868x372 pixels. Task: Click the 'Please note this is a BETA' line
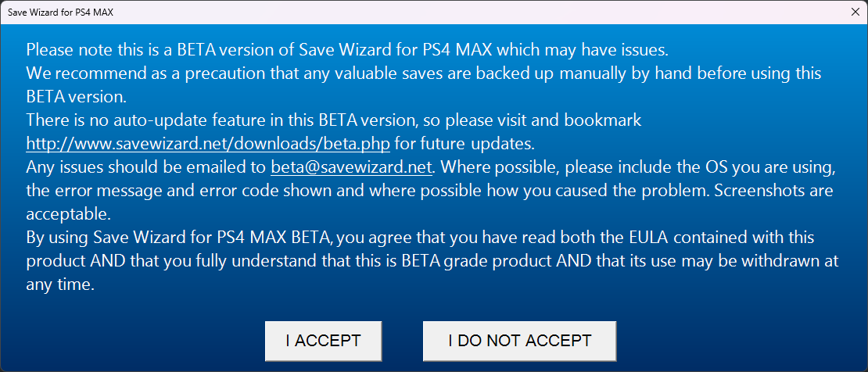235,50
